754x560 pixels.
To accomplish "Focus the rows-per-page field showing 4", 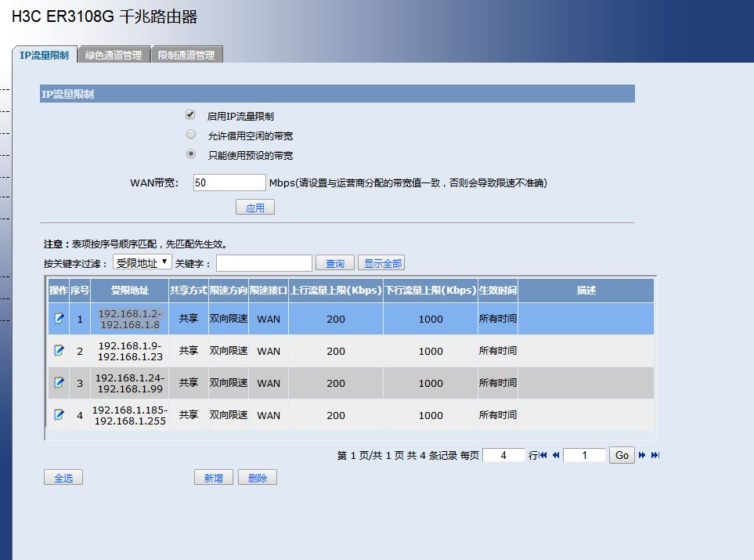I will [503, 455].
